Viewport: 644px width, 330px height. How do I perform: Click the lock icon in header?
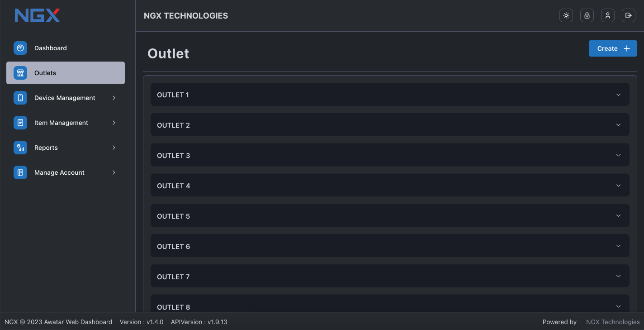pos(587,15)
